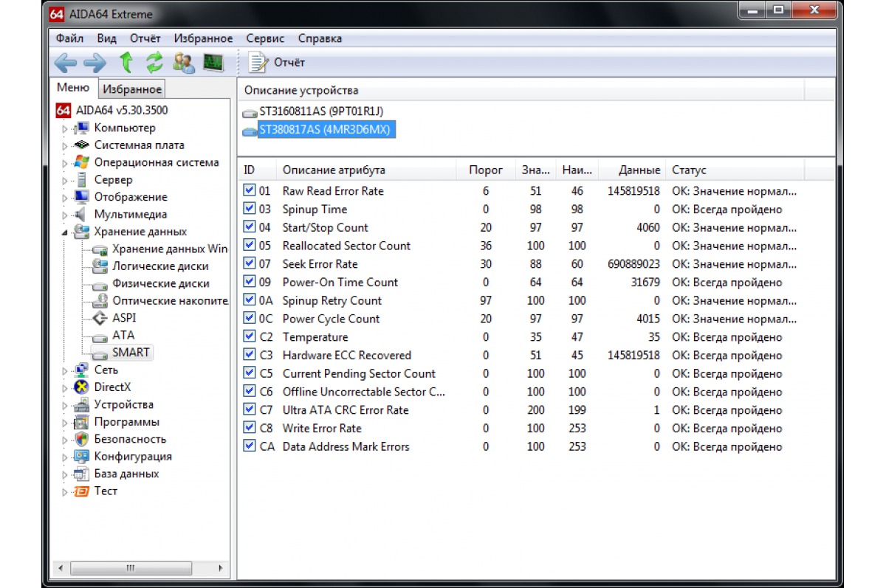Expand the Отображение tree node
The image size is (886, 588).
tap(65, 198)
